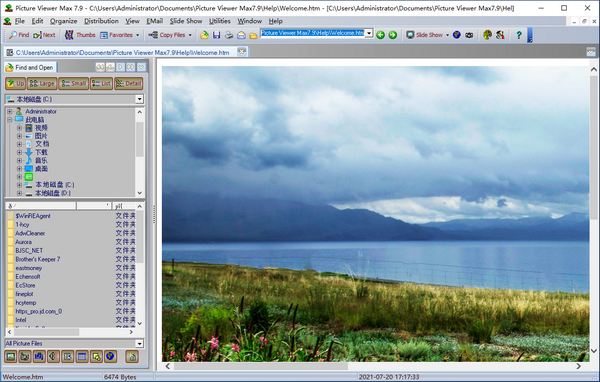Select the Find and Open panel tab

click(x=30, y=67)
